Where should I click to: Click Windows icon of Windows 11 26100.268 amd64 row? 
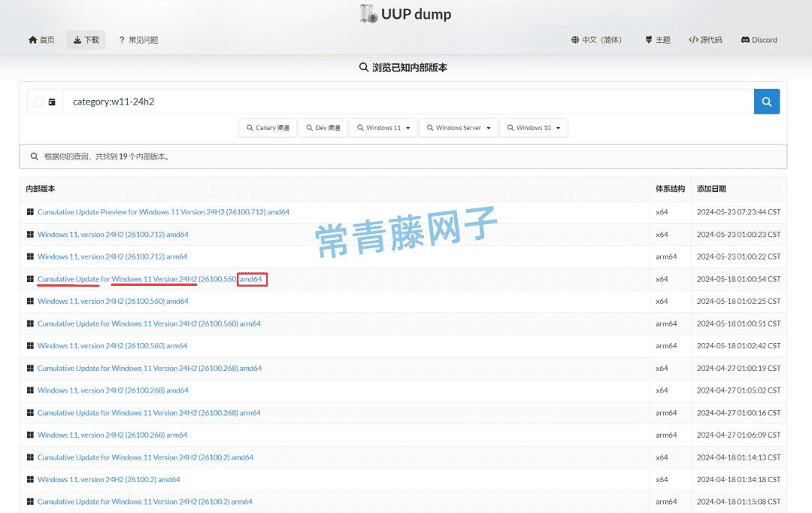pyautogui.click(x=30, y=390)
